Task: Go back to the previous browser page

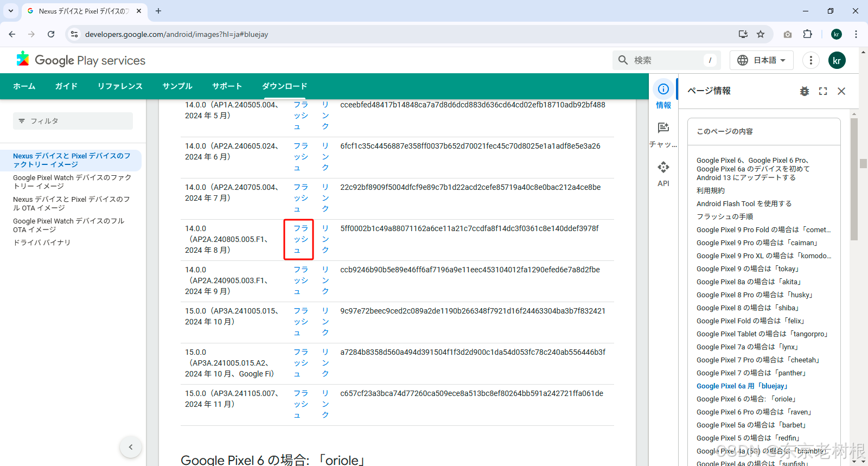Action: [12, 34]
